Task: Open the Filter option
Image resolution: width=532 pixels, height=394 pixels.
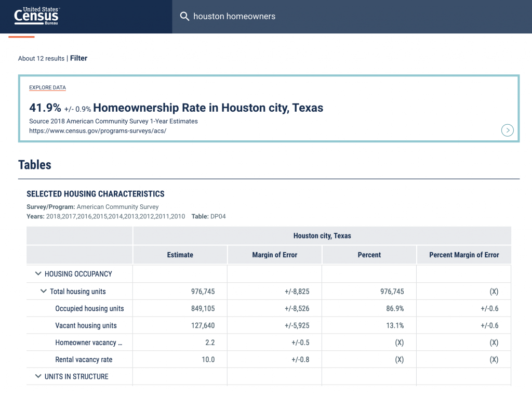Action: [x=79, y=58]
